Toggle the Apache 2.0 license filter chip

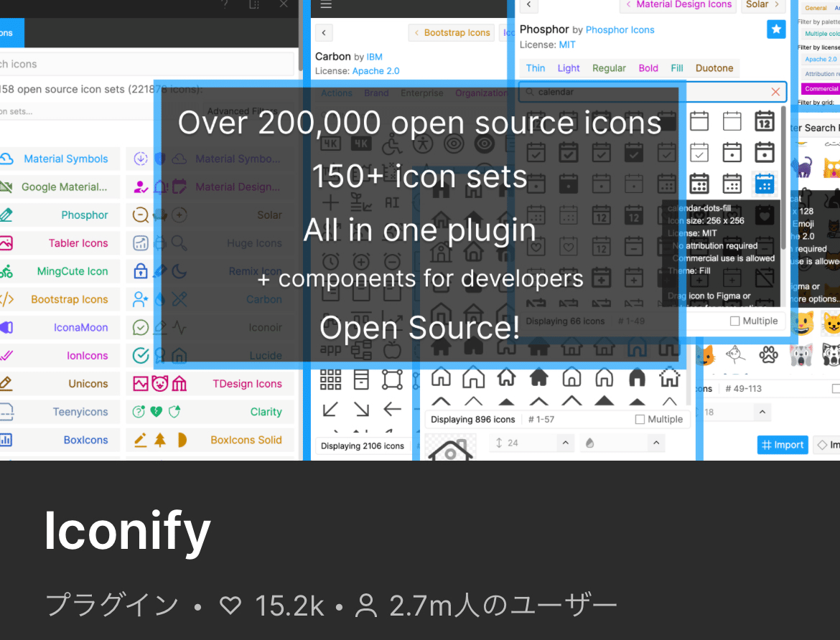[820, 60]
